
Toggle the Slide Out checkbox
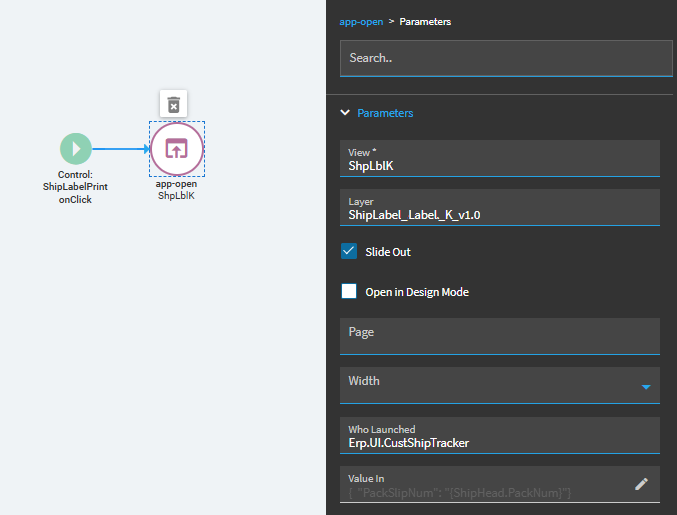click(x=349, y=252)
